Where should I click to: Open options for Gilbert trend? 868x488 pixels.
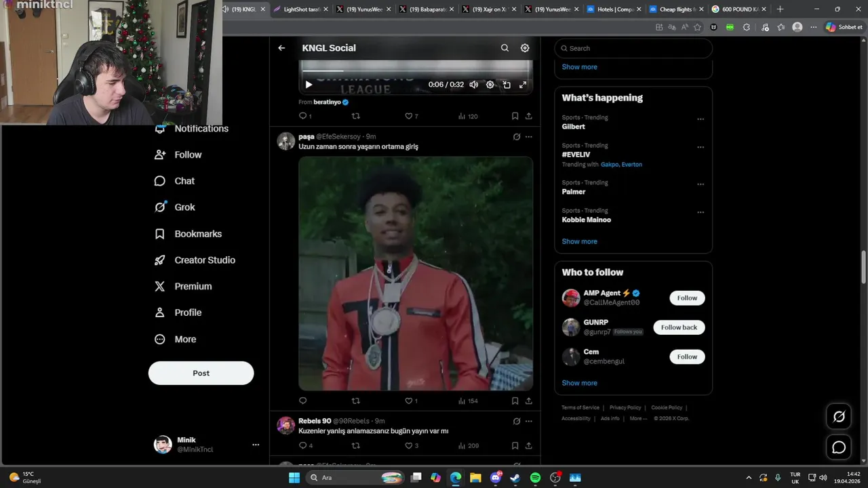(701, 119)
